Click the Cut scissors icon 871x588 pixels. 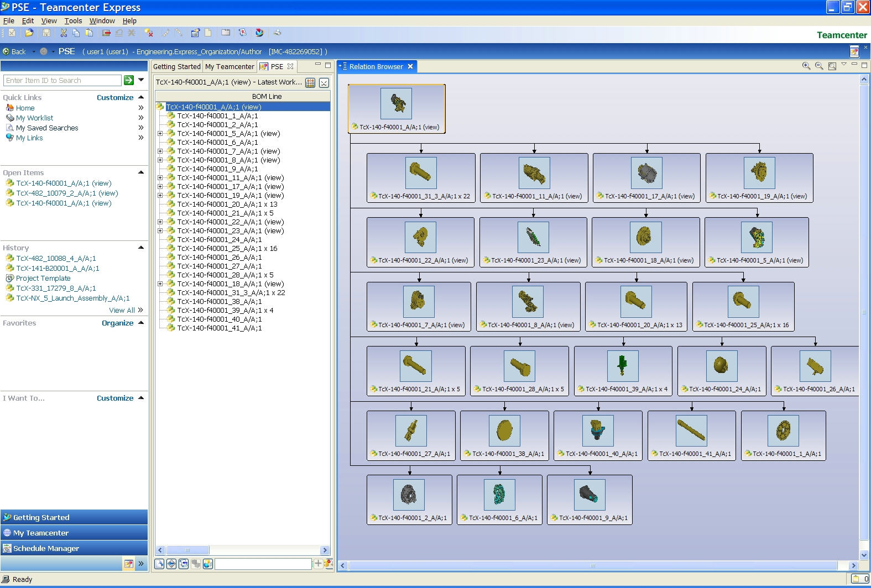pyautogui.click(x=64, y=33)
